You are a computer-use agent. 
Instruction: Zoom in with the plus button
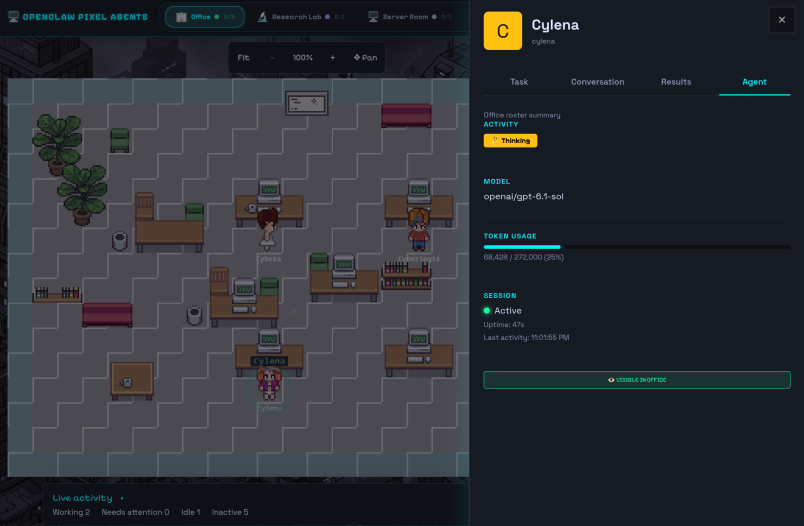tap(332, 57)
